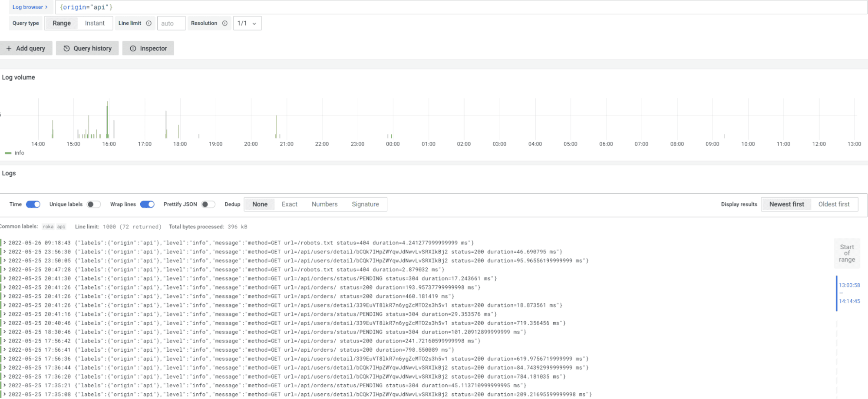The height and width of the screenshot is (399, 868).
Task: Open Query history
Action: click(x=87, y=48)
